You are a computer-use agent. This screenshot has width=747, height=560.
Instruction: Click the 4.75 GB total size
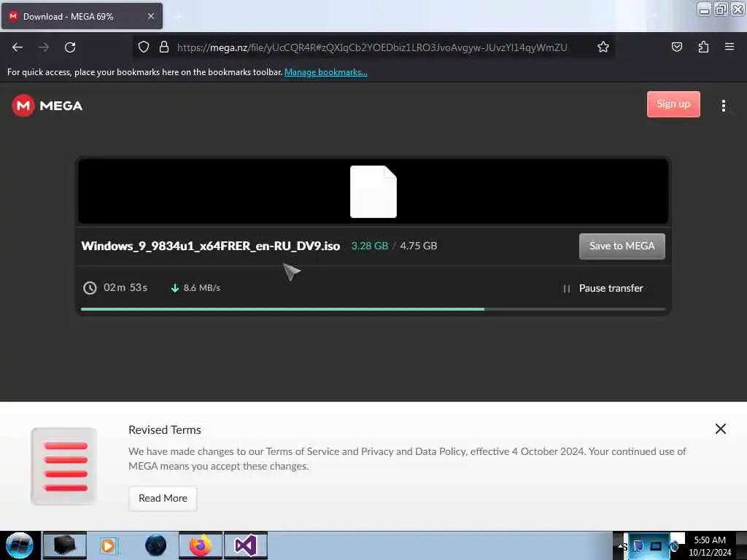[418, 246]
